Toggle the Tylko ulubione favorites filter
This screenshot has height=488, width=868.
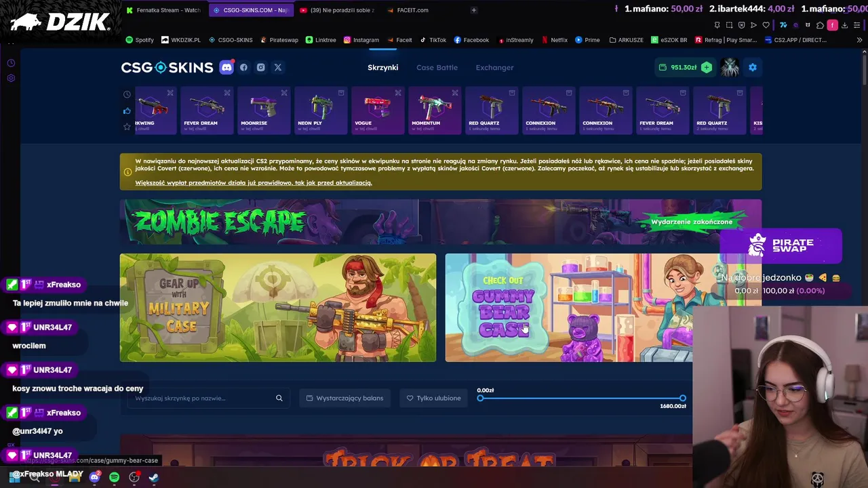(x=433, y=398)
